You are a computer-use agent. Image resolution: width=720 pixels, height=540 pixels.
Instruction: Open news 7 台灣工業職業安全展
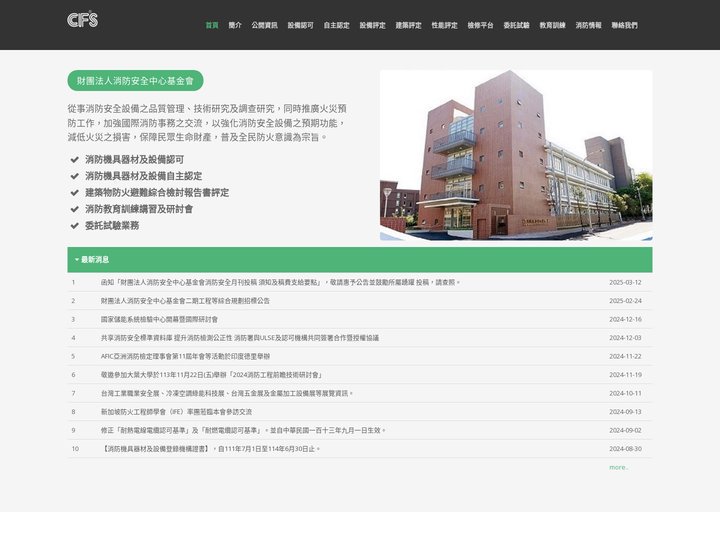click(x=227, y=394)
